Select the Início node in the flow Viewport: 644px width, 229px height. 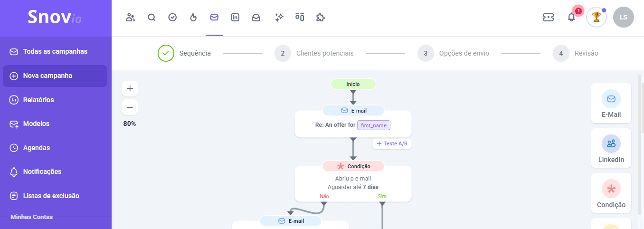[x=353, y=84]
